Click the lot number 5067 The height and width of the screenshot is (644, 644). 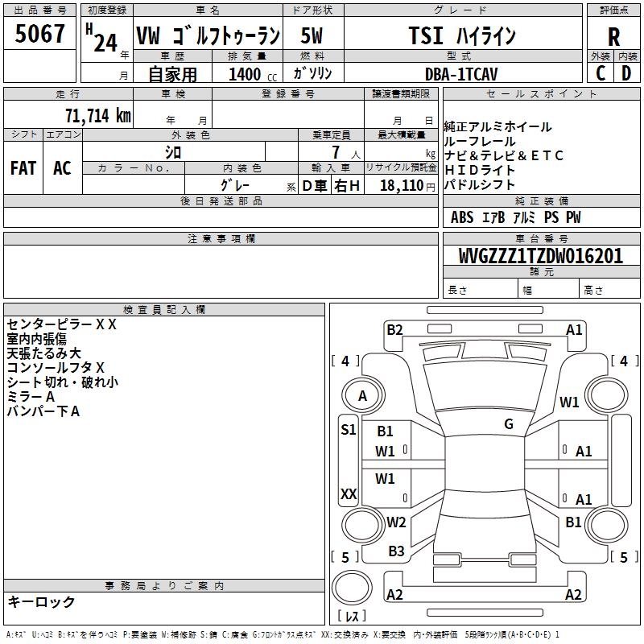pyautogui.click(x=39, y=36)
